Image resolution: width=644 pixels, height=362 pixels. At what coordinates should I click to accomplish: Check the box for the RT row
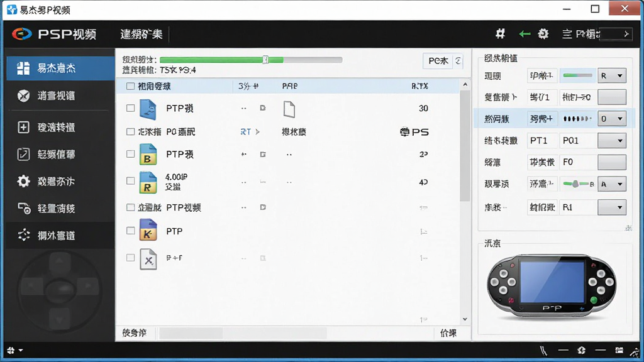coord(130,132)
